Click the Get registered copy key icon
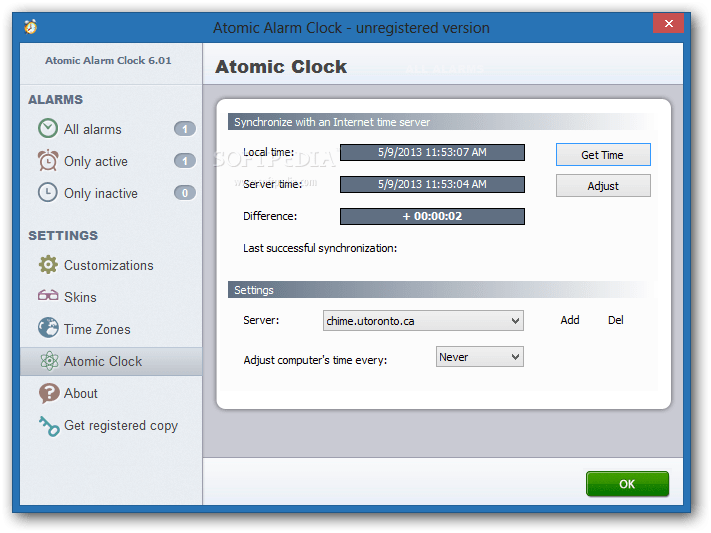Screen dimensions: 711x533 click(49, 426)
